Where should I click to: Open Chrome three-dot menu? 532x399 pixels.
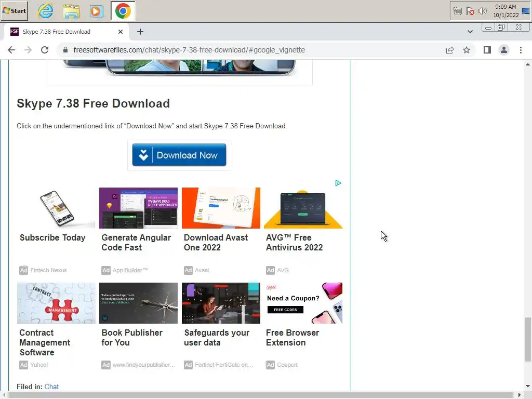pos(521,50)
